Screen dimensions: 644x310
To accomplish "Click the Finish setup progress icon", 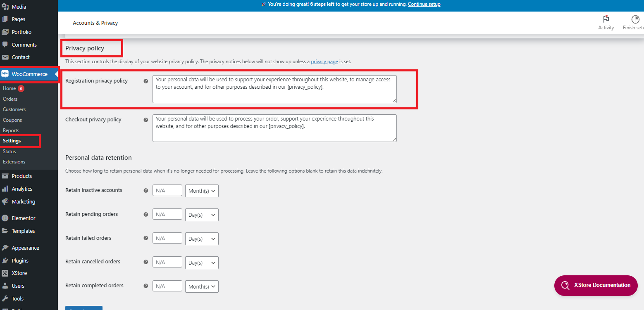I will point(635,19).
